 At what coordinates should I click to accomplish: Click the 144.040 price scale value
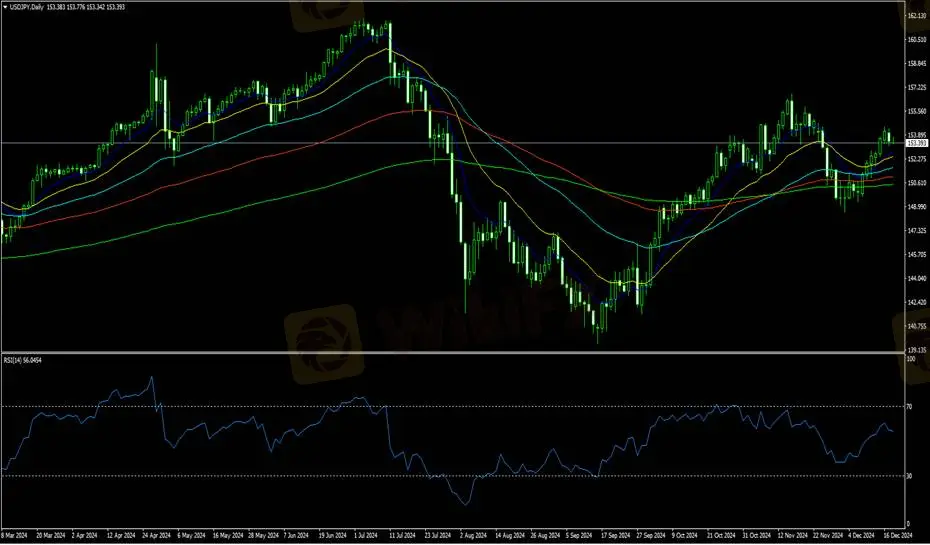[917, 278]
